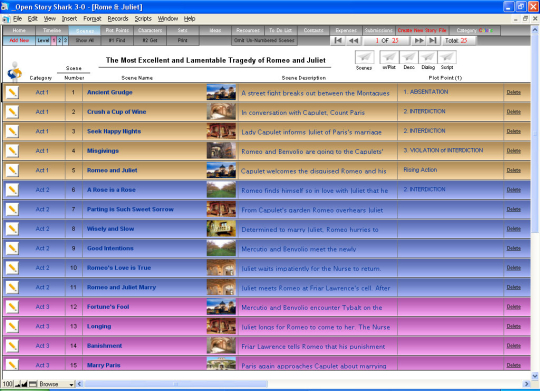Click the Print button
Screen dimensions: 540x391
tap(183, 41)
